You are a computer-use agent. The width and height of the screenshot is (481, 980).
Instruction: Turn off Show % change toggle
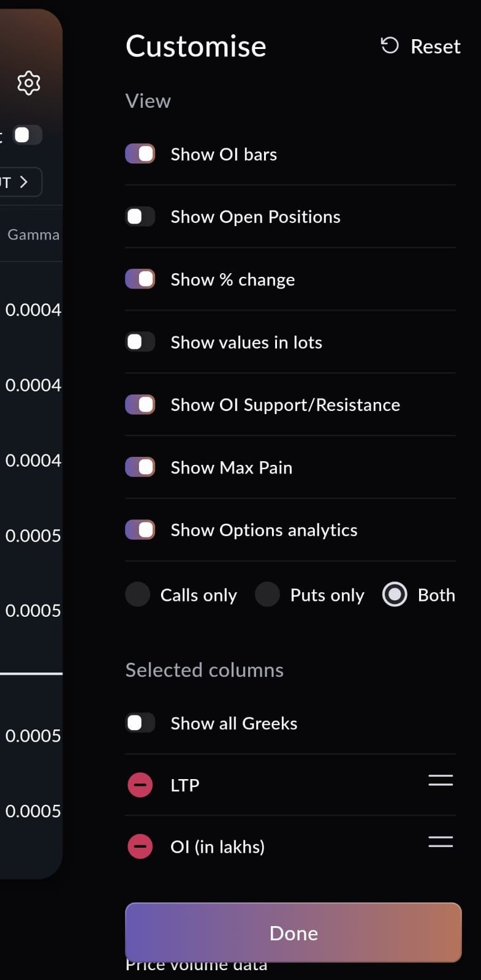140,279
